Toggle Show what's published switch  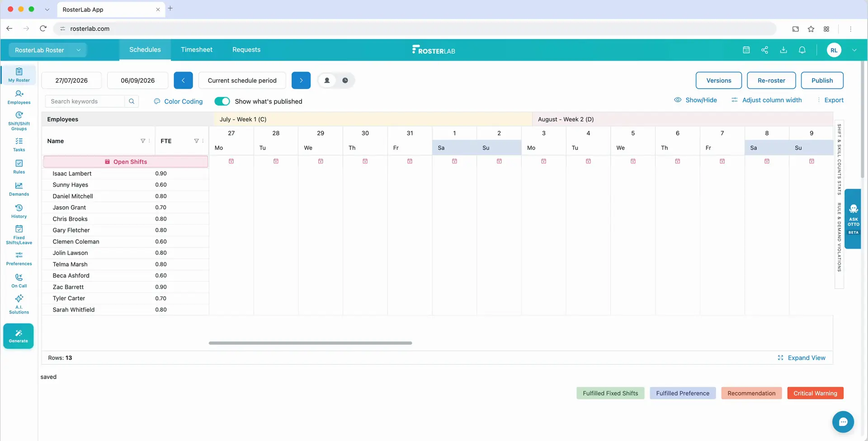click(222, 101)
